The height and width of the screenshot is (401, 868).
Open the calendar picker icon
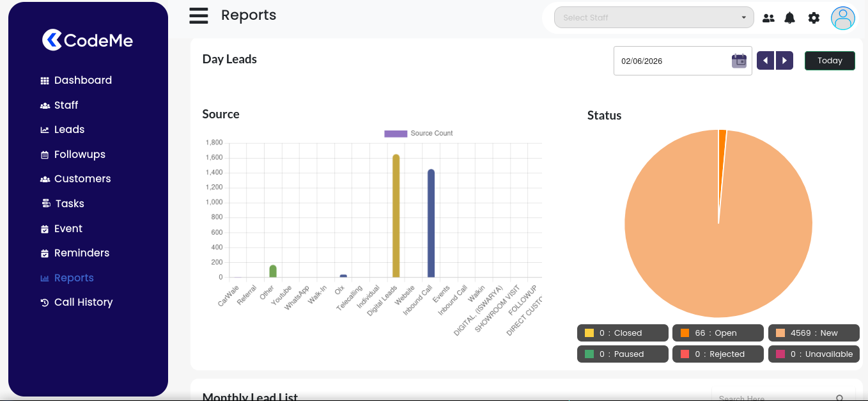(739, 61)
